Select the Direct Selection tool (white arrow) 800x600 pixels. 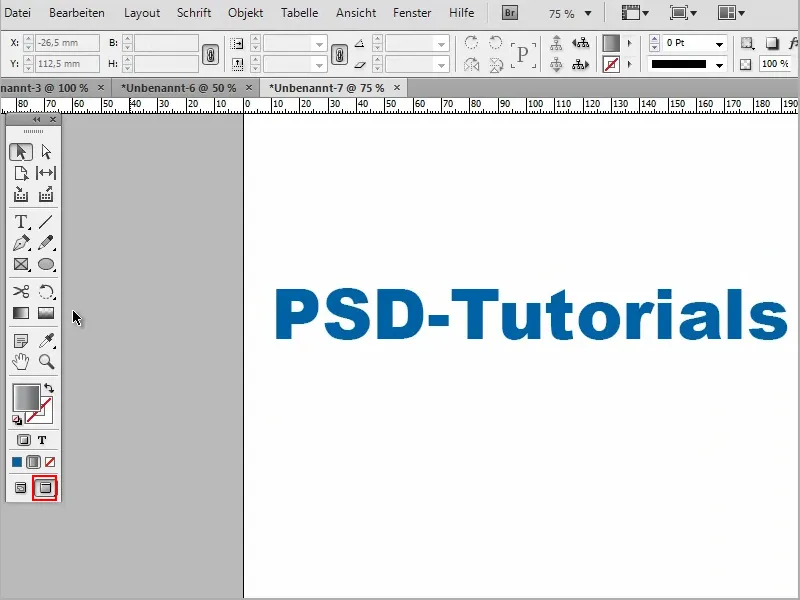coord(46,152)
